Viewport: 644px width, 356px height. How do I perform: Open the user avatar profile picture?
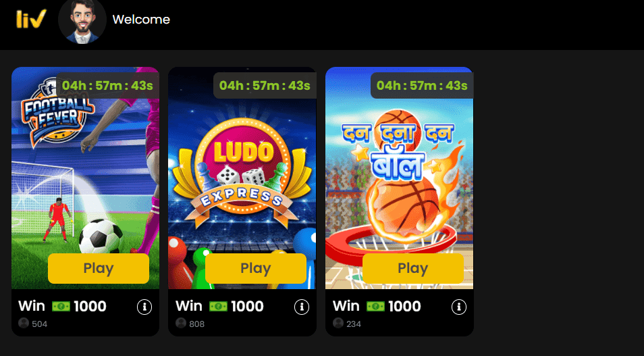click(x=82, y=20)
